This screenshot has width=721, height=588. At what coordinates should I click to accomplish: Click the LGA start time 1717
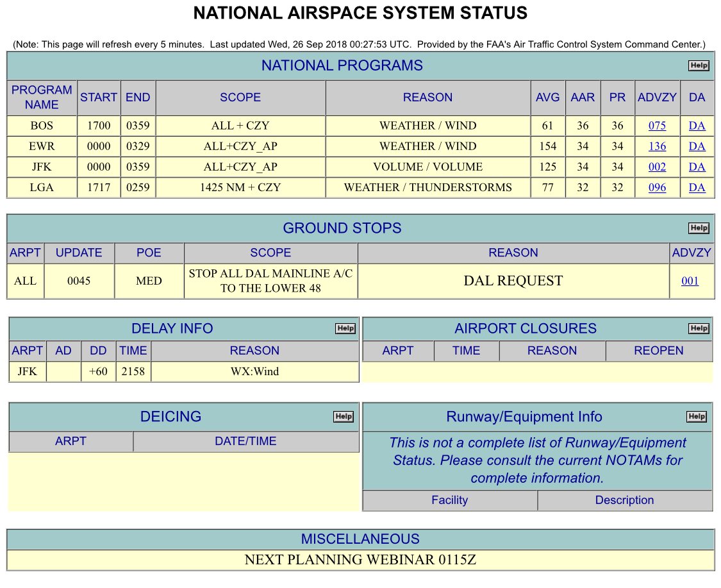coord(99,188)
